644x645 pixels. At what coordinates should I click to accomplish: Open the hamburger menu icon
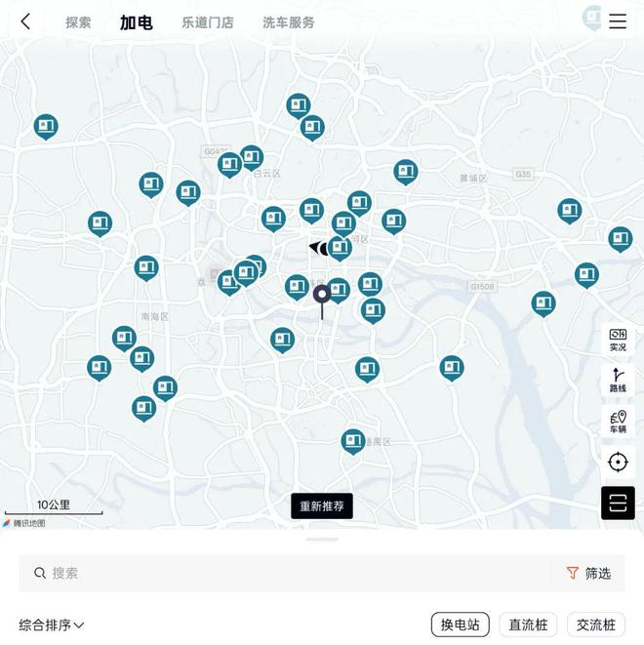click(618, 21)
